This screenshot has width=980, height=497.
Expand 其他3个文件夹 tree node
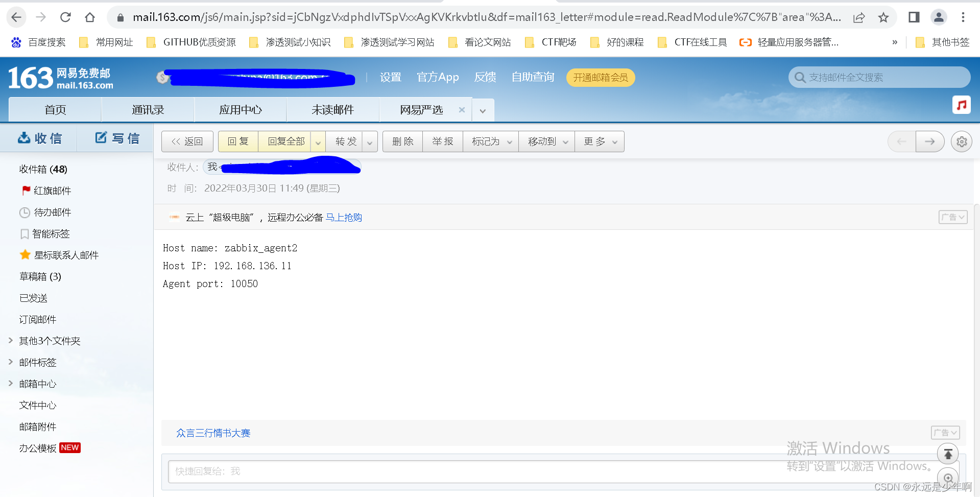[x=10, y=340]
